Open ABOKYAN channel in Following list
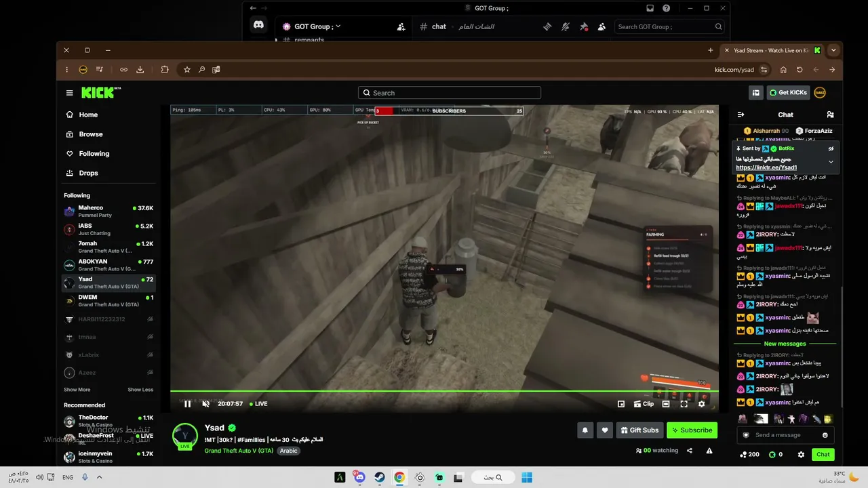868x488 pixels. tap(108, 264)
